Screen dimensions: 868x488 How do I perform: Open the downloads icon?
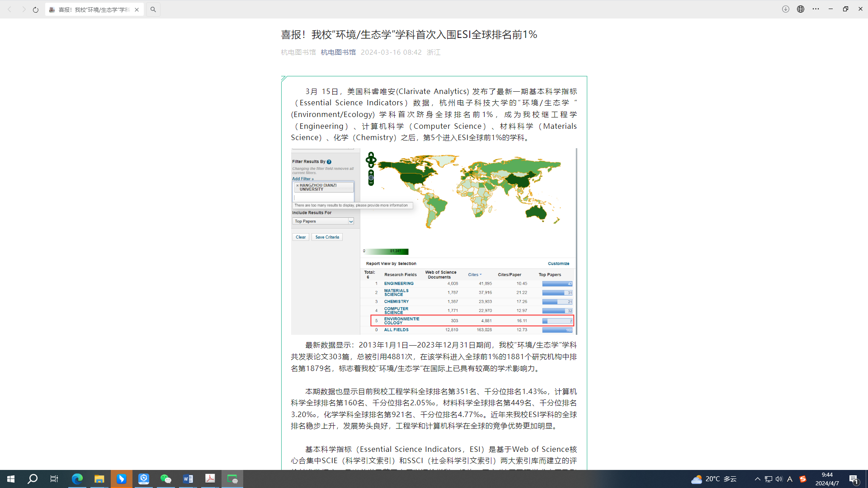tap(786, 9)
